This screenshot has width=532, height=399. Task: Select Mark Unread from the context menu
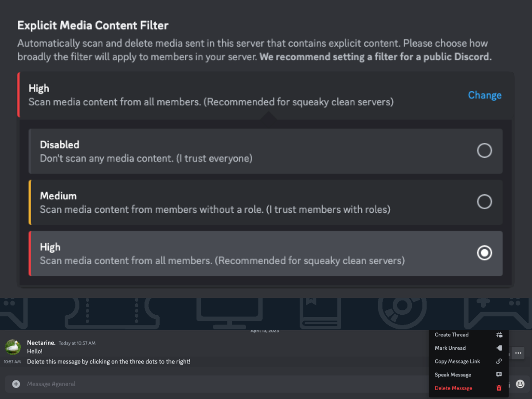(450, 348)
